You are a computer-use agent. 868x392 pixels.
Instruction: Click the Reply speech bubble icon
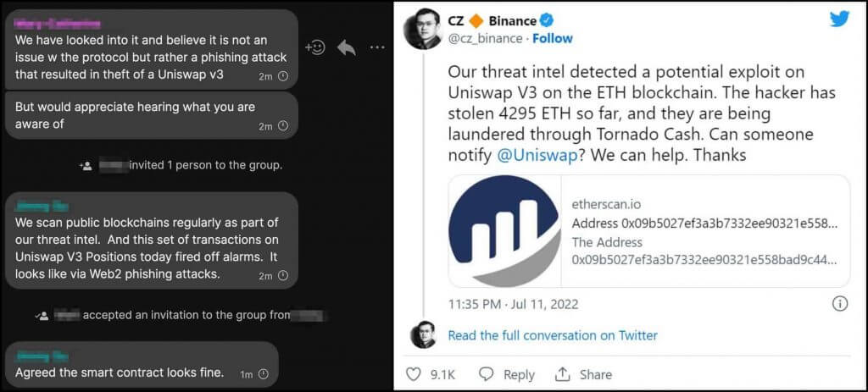487,373
